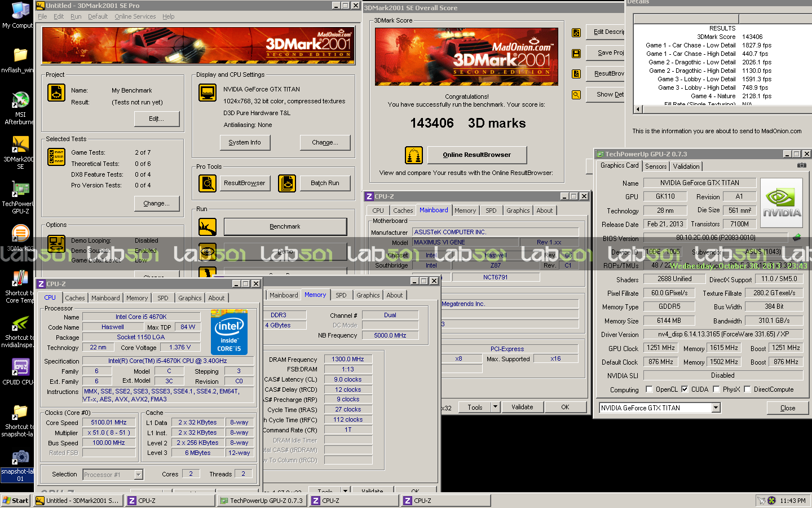Click the Core Speed value 5100.01 MHz
Viewport: 812px width, 508px height.
[109, 422]
